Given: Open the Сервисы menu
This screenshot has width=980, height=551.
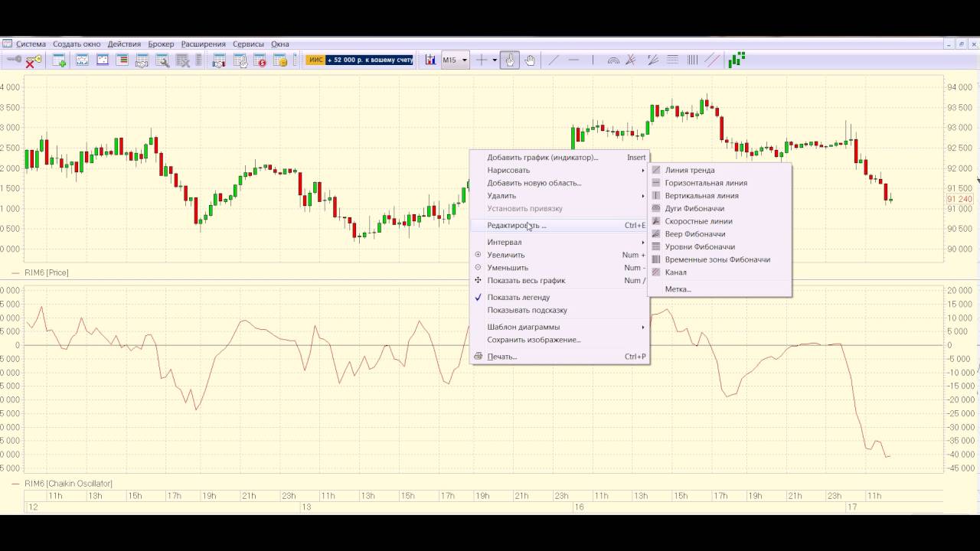Looking at the screenshot, I should coord(248,44).
